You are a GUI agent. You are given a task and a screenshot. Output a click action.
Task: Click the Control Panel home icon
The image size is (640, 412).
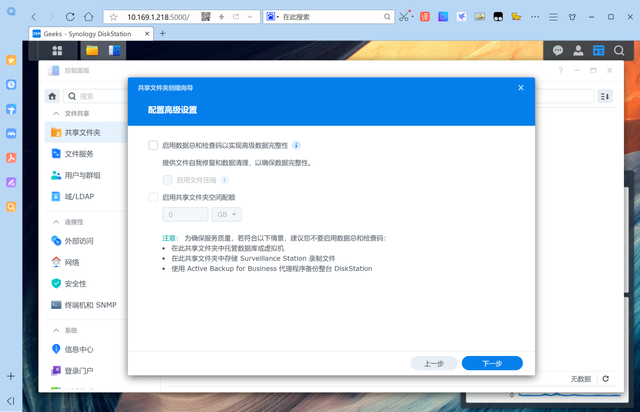coord(50,96)
